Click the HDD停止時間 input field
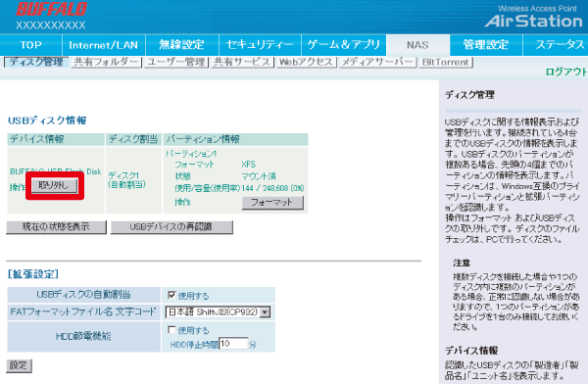 point(233,344)
